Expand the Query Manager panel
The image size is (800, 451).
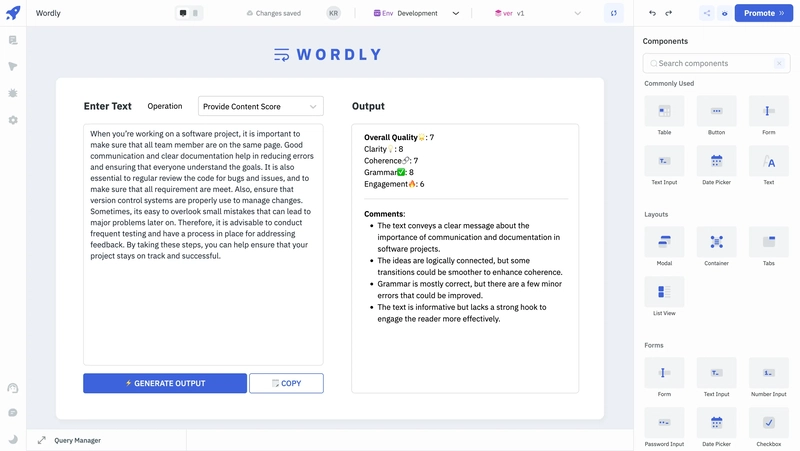point(42,440)
